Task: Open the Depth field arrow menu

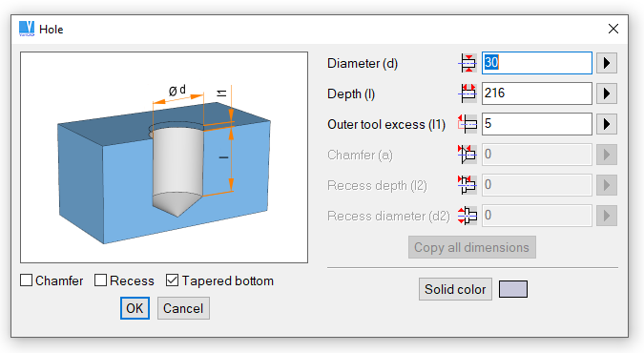Action: [x=607, y=93]
